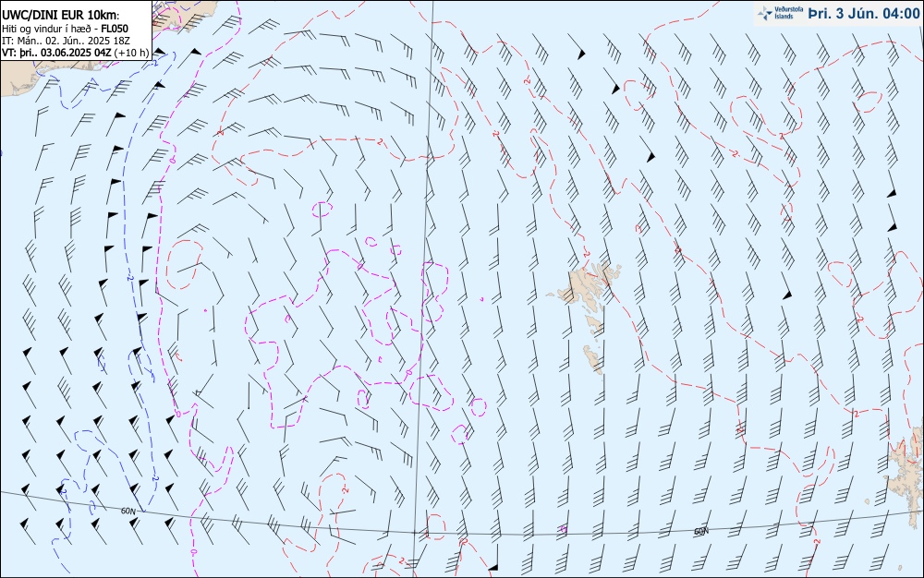
Task: Click the 'IT: Mán.. 02. Jún.. 2025 18Z' line
Action: tap(66, 41)
